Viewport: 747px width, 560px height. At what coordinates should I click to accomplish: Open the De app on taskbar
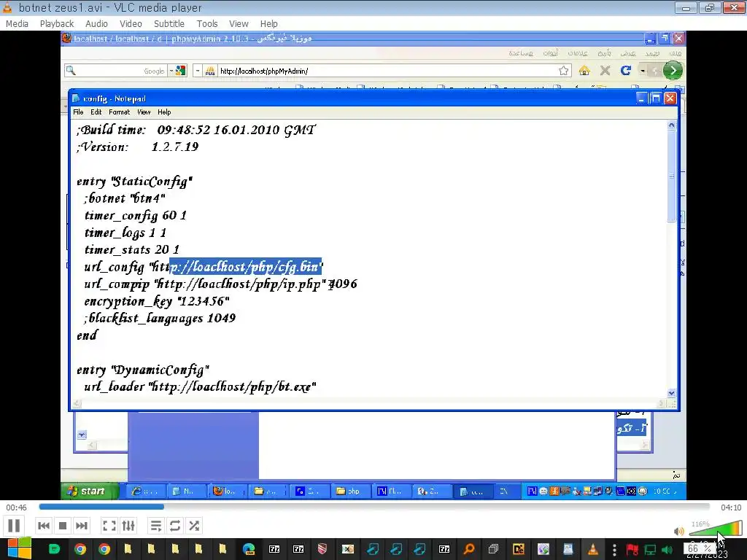click(x=519, y=549)
